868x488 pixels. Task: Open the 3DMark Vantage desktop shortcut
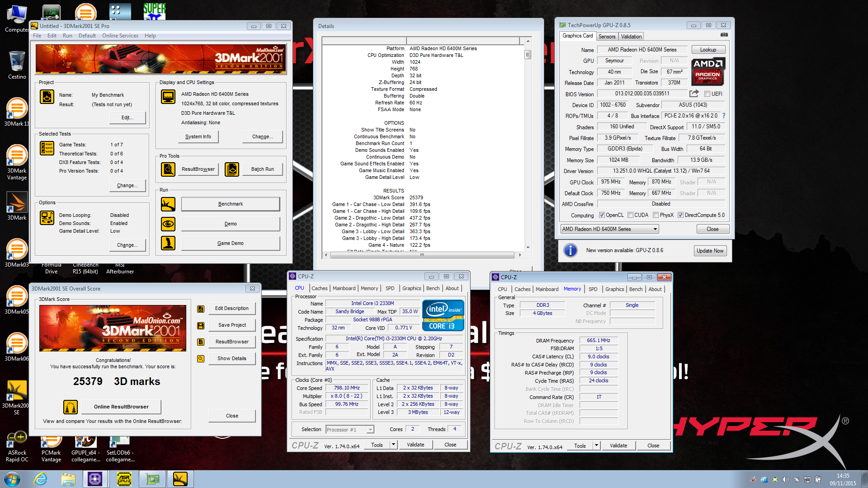[x=17, y=163]
